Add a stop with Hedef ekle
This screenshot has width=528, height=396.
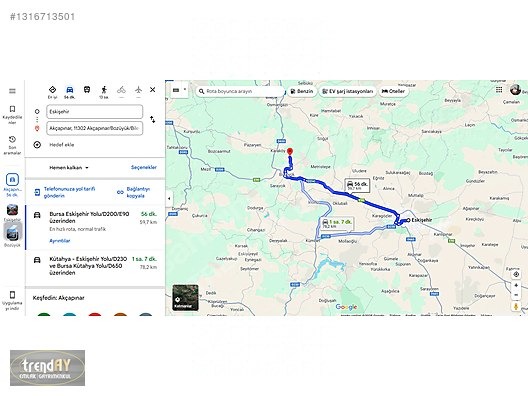click(x=62, y=145)
